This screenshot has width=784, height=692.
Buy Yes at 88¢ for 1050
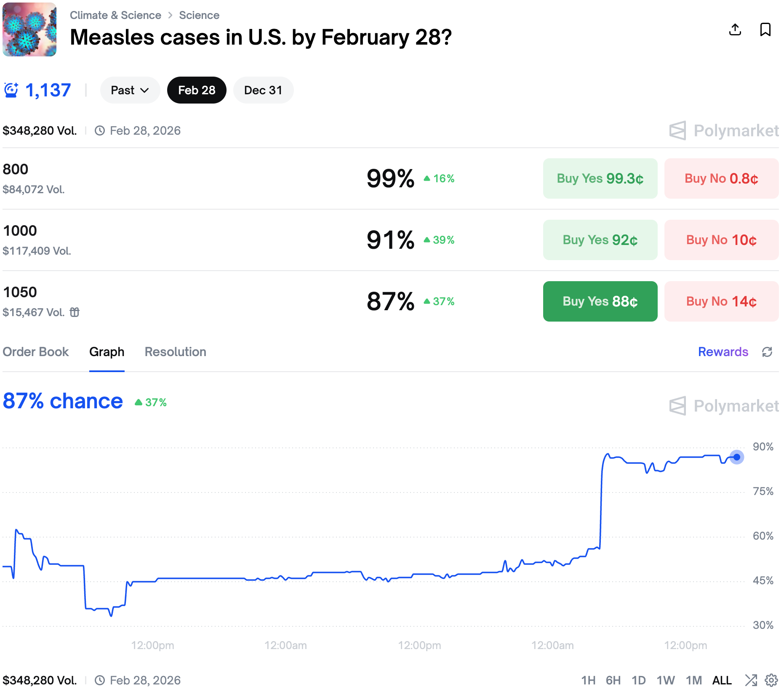(600, 301)
